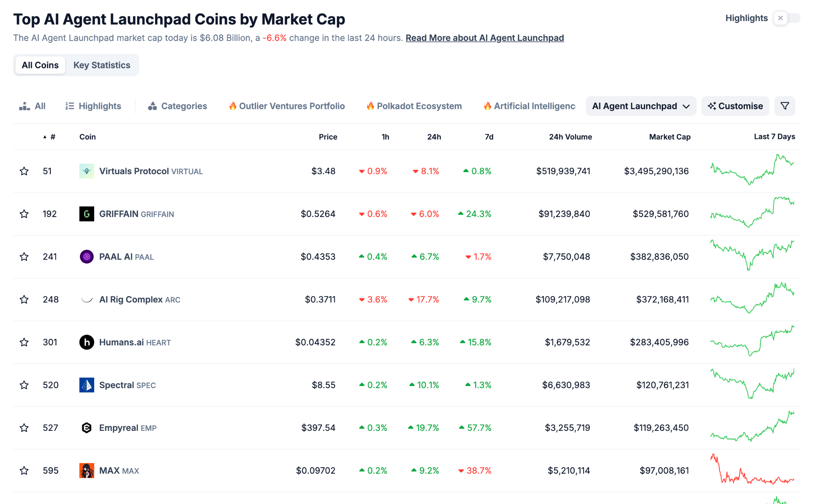The height and width of the screenshot is (504, 814).
Task: Open the AI Agent Launchpad category dropdown
Action: coord(641,106)
